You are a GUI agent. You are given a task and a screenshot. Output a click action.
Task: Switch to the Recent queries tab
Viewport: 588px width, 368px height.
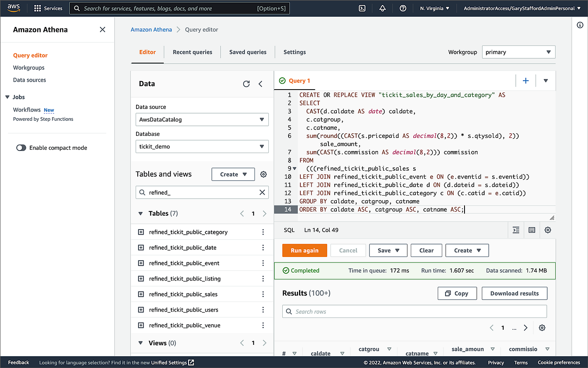pos(192,52)
